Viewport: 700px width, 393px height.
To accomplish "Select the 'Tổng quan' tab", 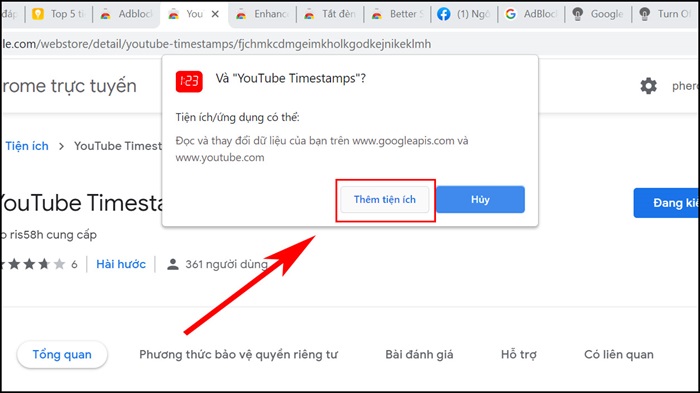I will click(x=62, y=355).
